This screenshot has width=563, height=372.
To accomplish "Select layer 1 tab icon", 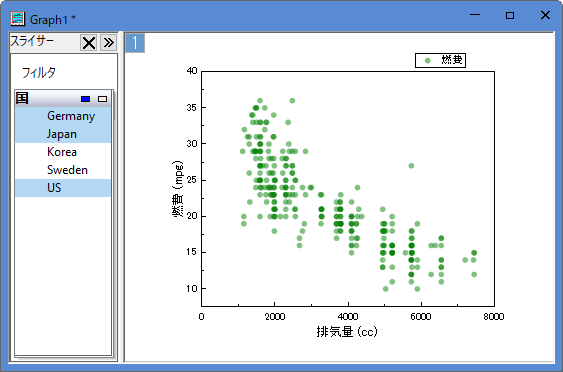I will point(135,43).
